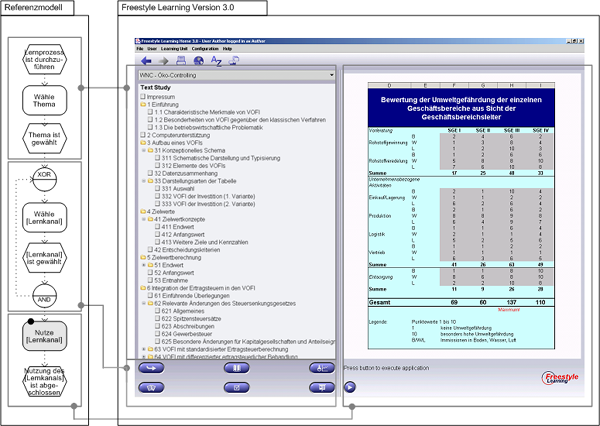Select the checkmark-box learning channel button
This screenshot has height=426, width=600.
click(237, 387)
